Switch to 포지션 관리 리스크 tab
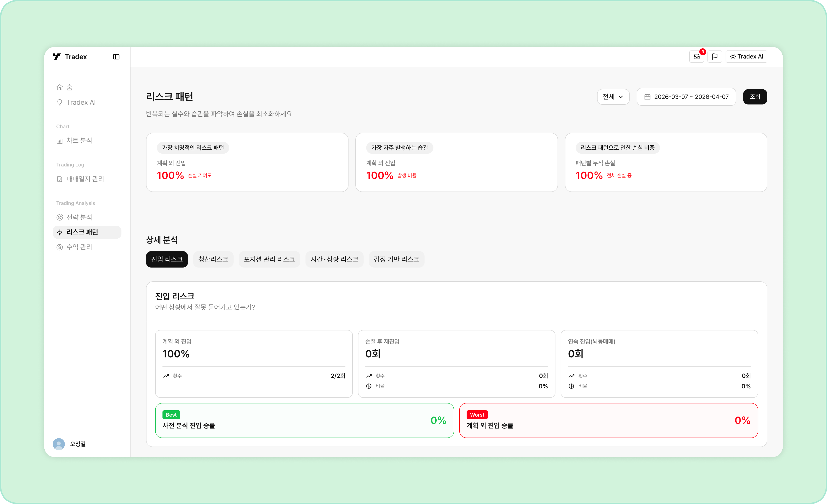827x504 pixels. tap(269, 259)
